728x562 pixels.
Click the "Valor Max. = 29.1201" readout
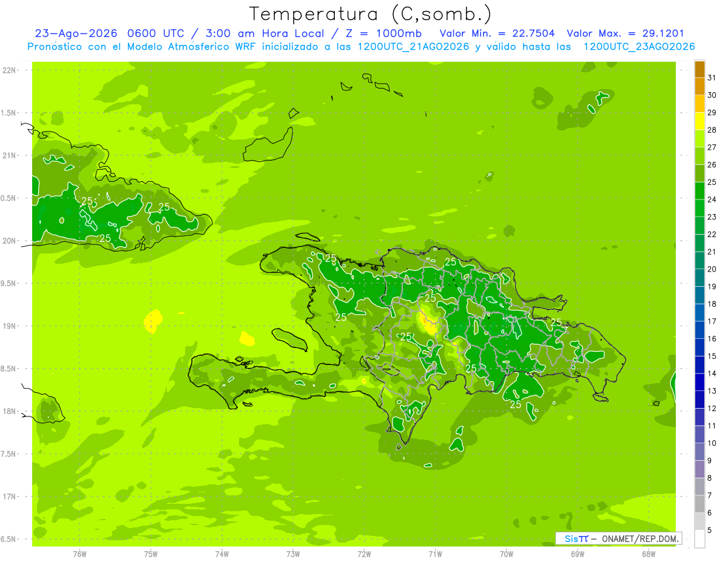click(625, 33)
